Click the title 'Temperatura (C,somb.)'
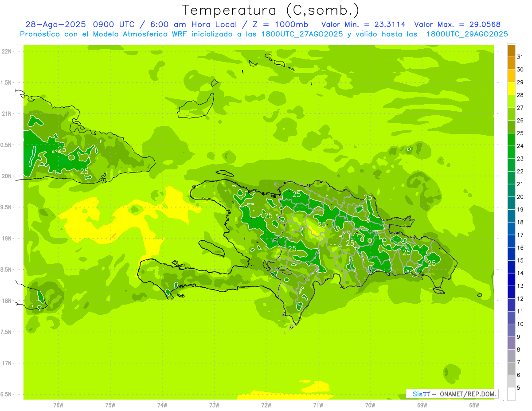 tap(270, 10)
